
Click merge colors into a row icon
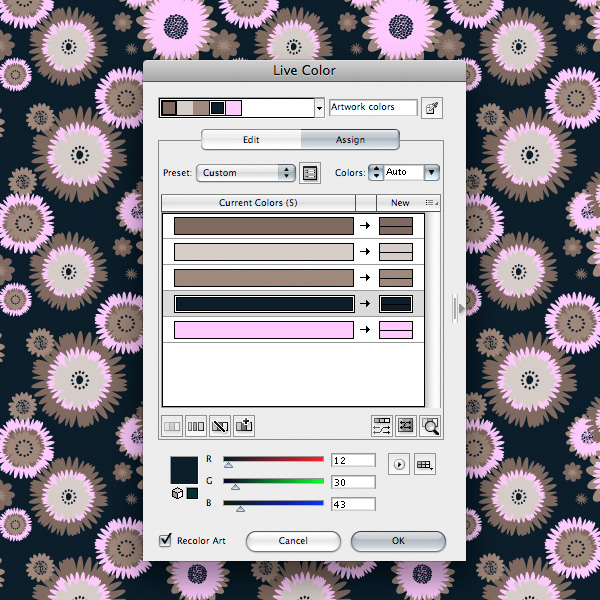(171, 426)
